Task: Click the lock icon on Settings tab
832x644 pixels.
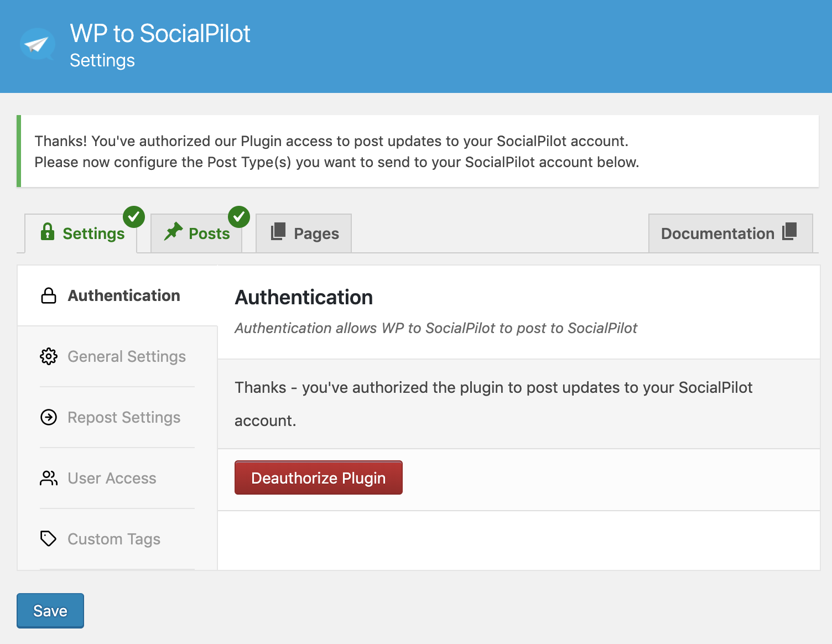Action: click(48, 232)
